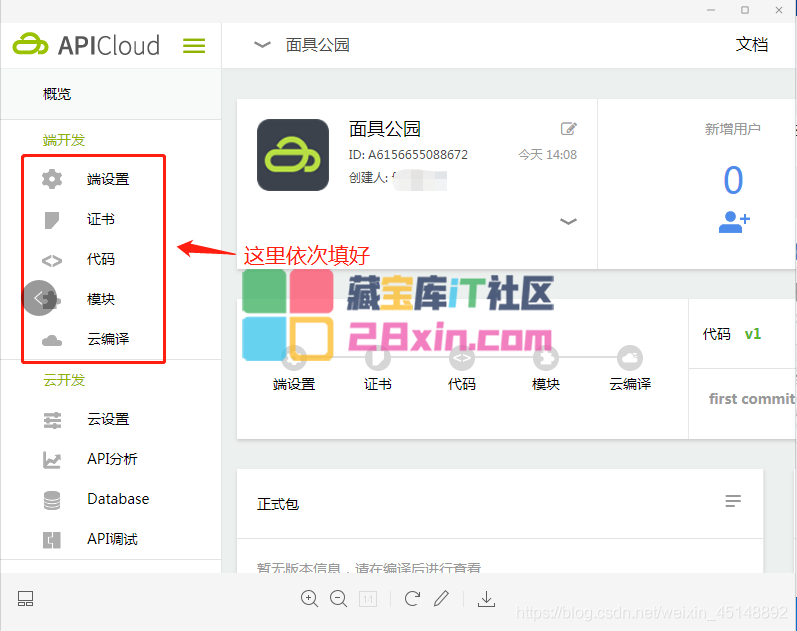Click the add user icon under 新增用户

733,222
